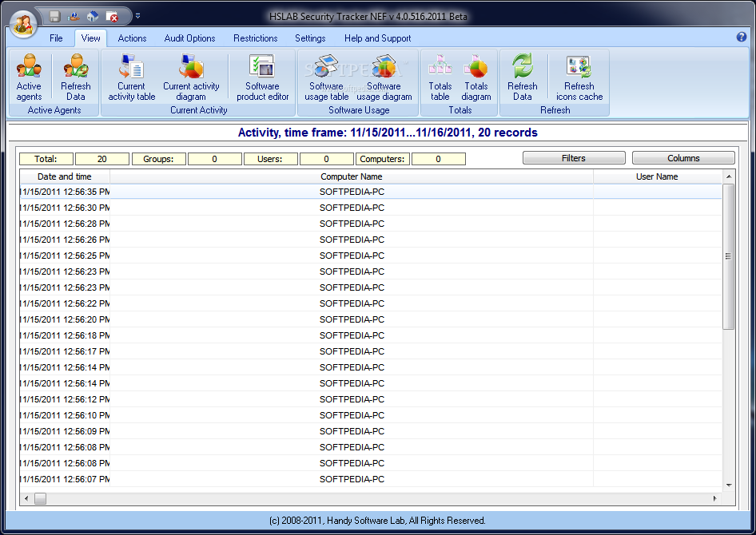
Task: Switch to the Actions tab
Action: click(132, 38)
